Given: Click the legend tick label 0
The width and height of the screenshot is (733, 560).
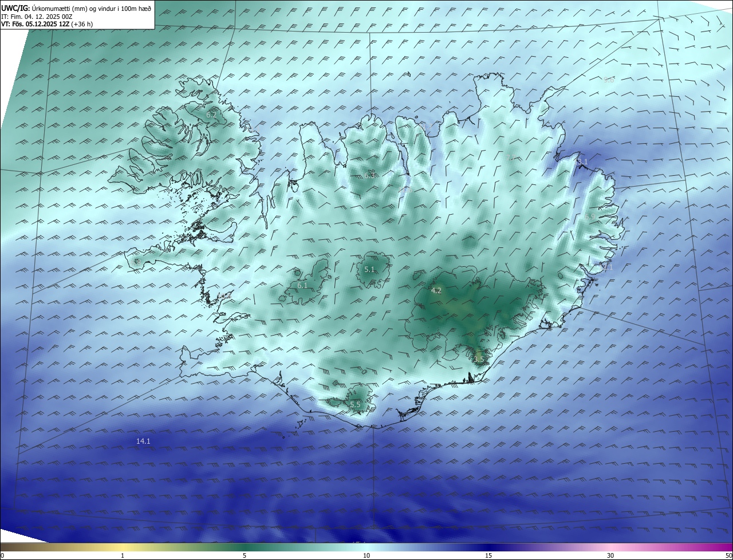Looking at the screenshot, I should (2, 555).
